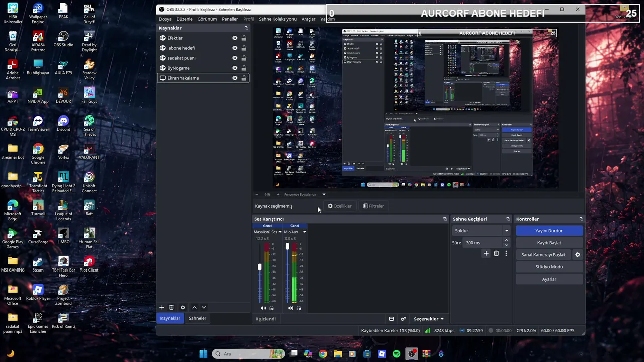
Task: Switch audio mixer layout icon
Action: coord(391,319)
